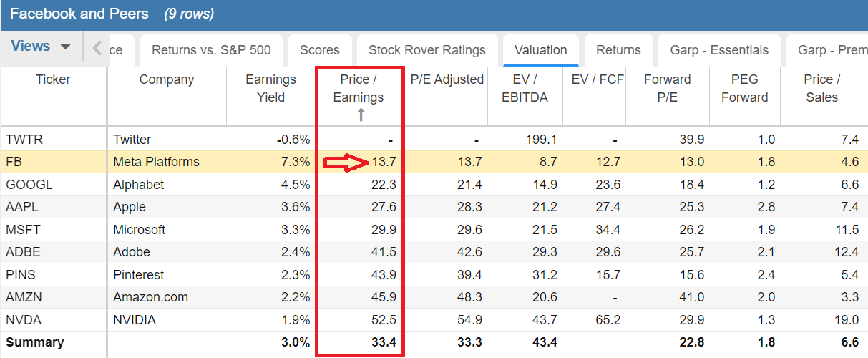Click the Summary Forward P/E value 22.8
Viewport: 868px width, 358px height.
[692, 342]
